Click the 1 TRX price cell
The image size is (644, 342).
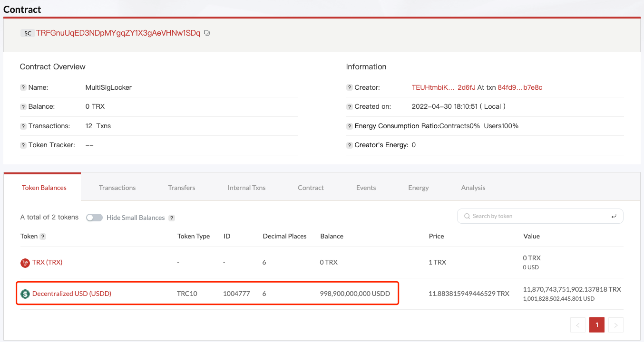(x=437, y=263)
